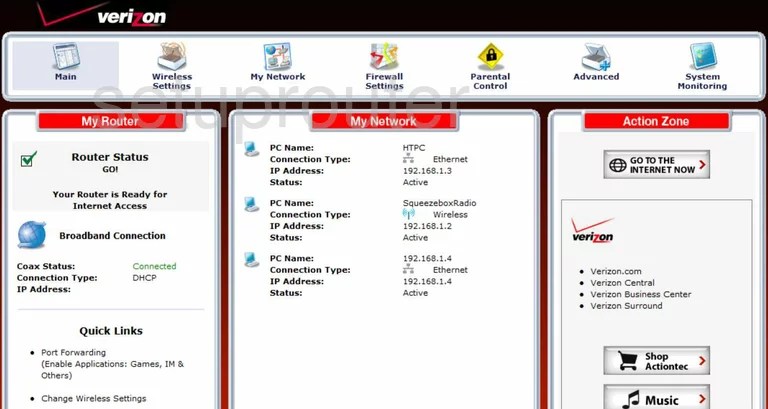Open the Verizon.com link
Viewport: 768px width, 409px height.
click(616, 271)
